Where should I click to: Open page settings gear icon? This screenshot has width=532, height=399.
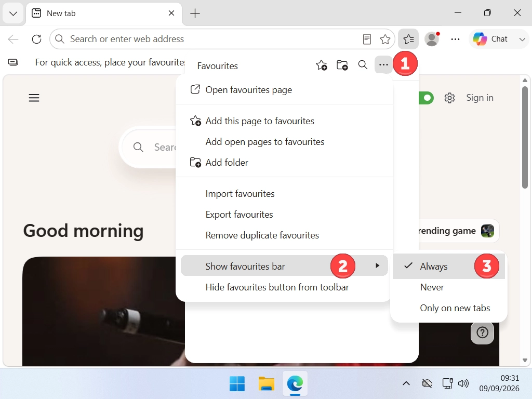tap(449, 98)
